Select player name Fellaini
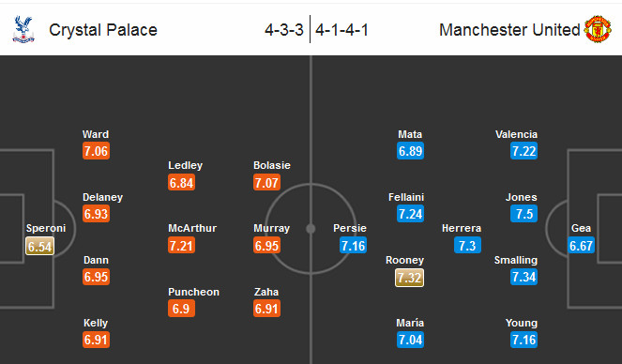The width and height of the screenshot is (622, 364). [x=406, y=197]
